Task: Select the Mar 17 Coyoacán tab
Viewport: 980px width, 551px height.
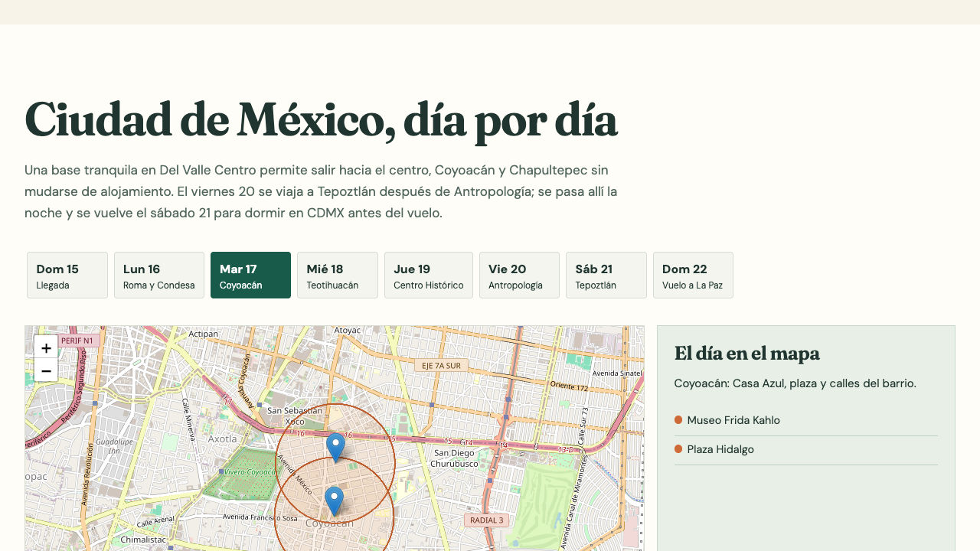Action: 250,275
